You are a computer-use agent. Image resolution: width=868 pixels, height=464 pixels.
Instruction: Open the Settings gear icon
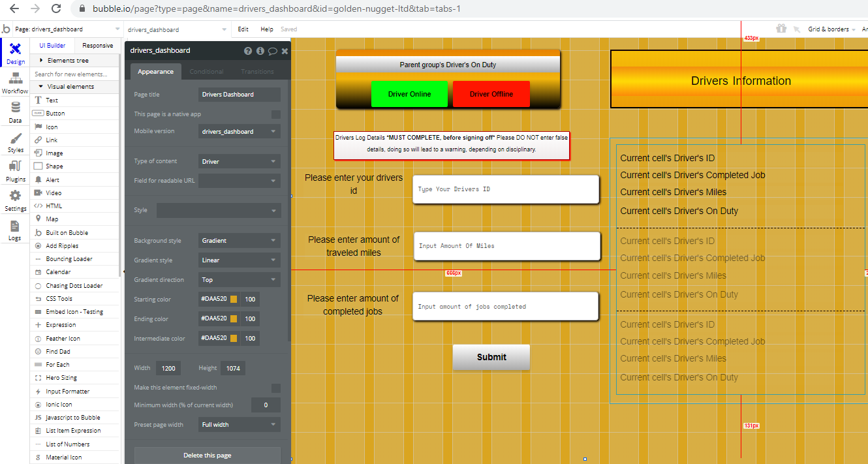tap(16, 196)
